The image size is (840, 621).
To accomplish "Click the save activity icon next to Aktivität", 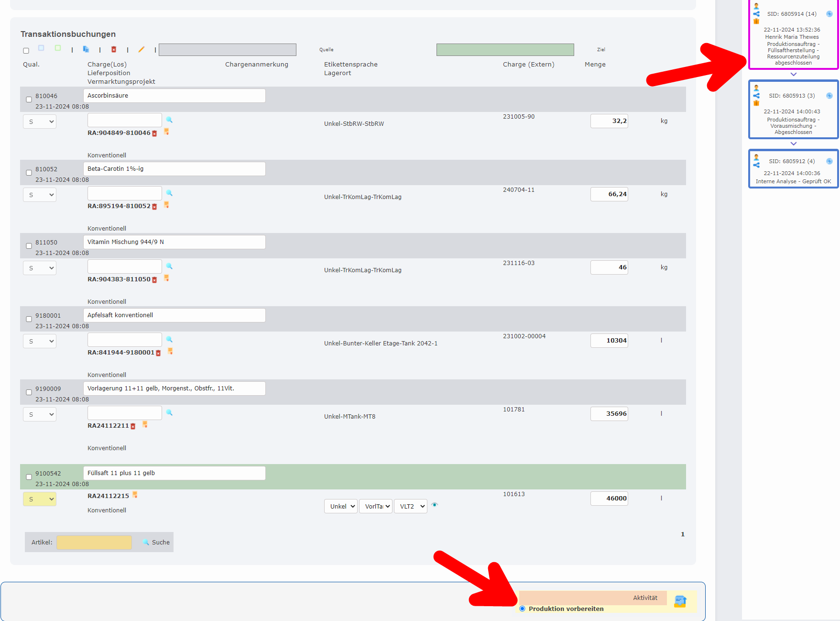I will click(x=680, y=601).
